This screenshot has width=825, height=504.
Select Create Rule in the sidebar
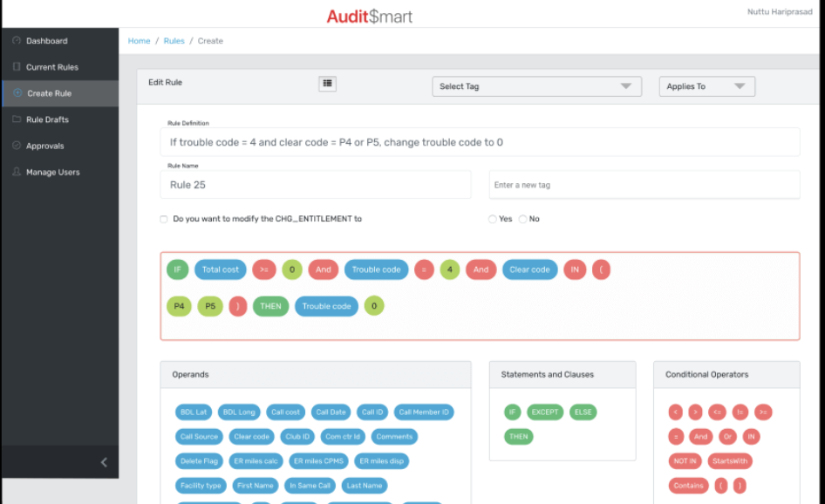point(60,93)
